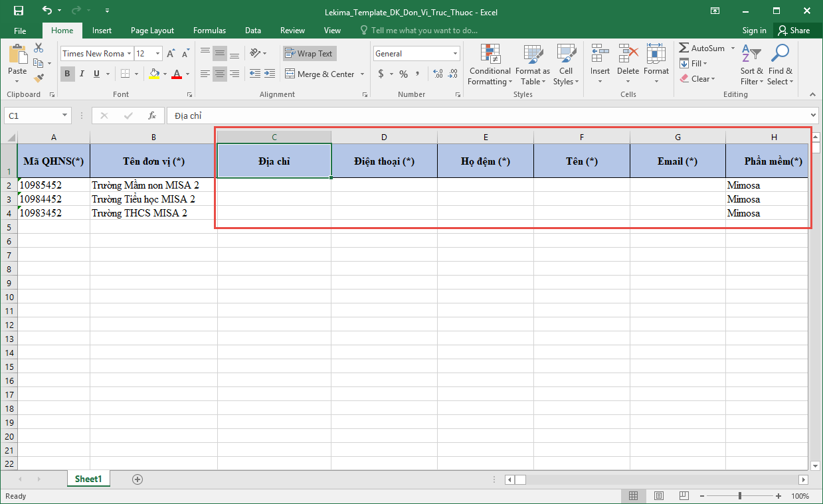Apply Comma Style format

point(419,74)
